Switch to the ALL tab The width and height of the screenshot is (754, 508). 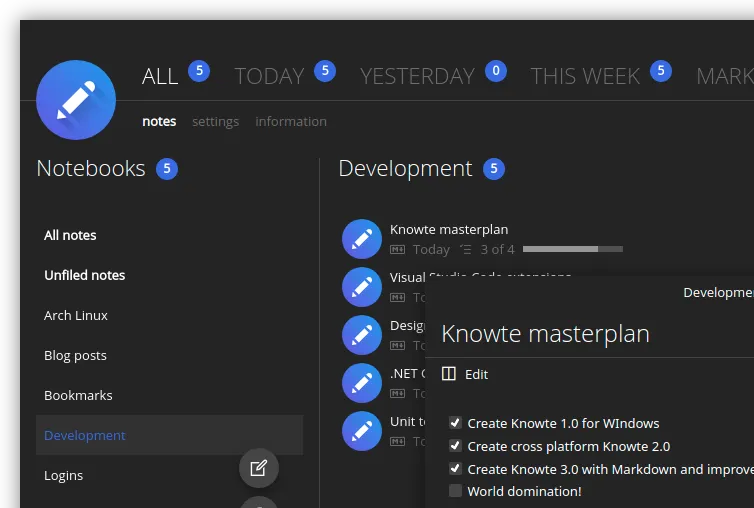pyautogui.click(x=160, y=76)
